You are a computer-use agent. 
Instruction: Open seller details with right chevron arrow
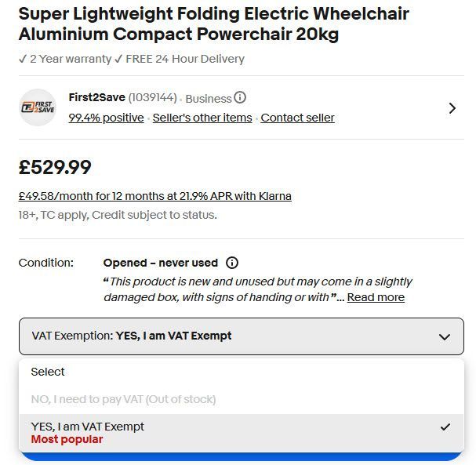[452, 108]
